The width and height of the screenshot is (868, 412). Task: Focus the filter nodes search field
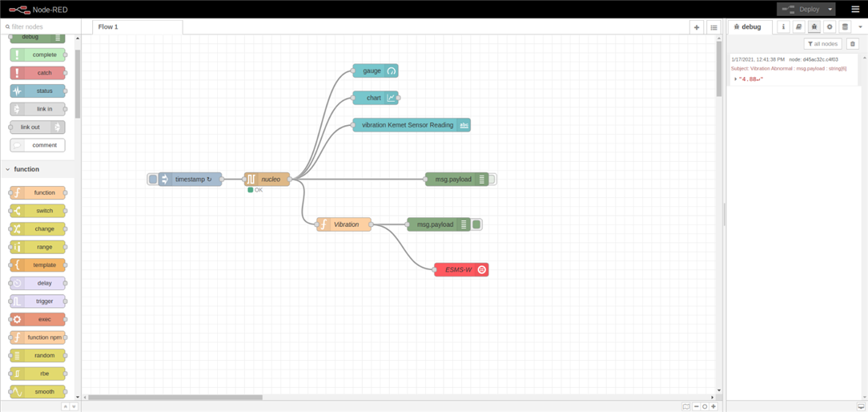tap(41, 26)
